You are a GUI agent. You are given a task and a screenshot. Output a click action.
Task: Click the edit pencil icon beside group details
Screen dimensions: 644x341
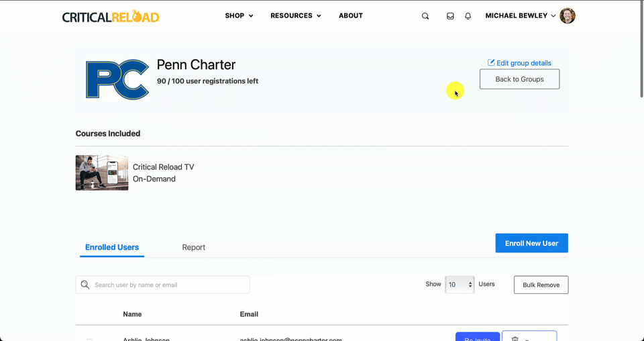491,62
